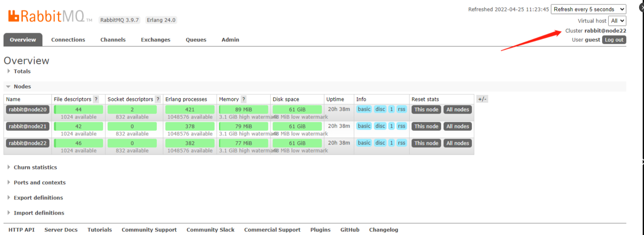This screenshot has width=644, height=235.
Task: Reset All nodes stats in rabbit@node21 row
Action: [x=458, y=126]
